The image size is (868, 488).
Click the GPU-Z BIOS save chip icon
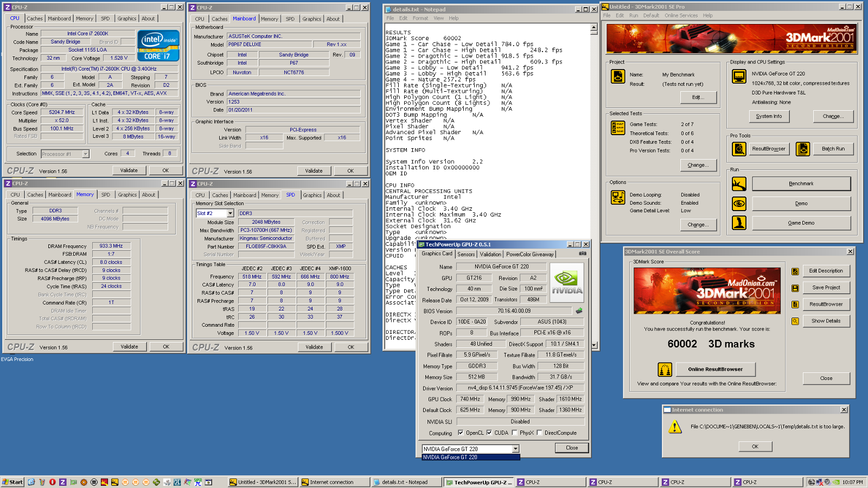coord(579,311)
